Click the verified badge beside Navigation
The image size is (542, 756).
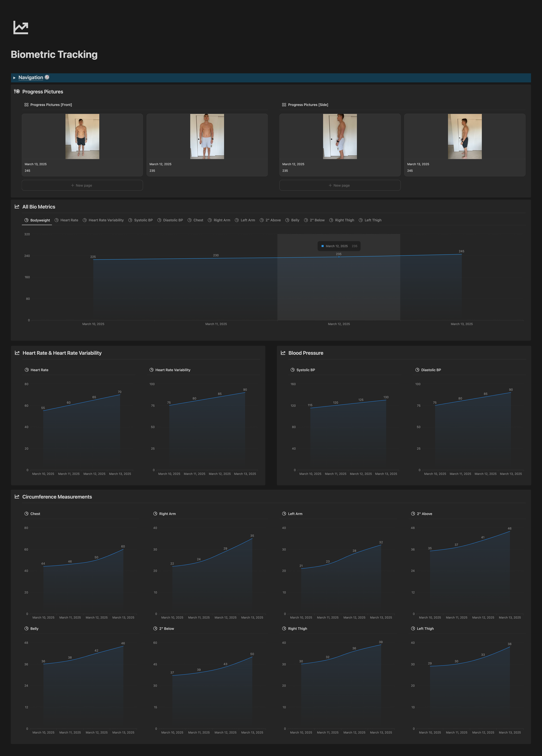47,77
